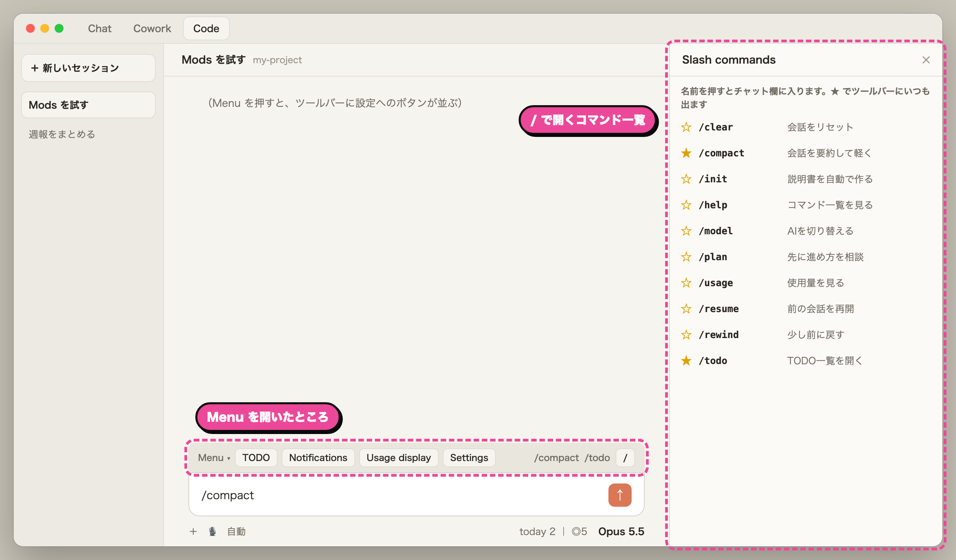Close the Slash commands panel
Viewport: 956px width, 560px height.
click(926, 60)
